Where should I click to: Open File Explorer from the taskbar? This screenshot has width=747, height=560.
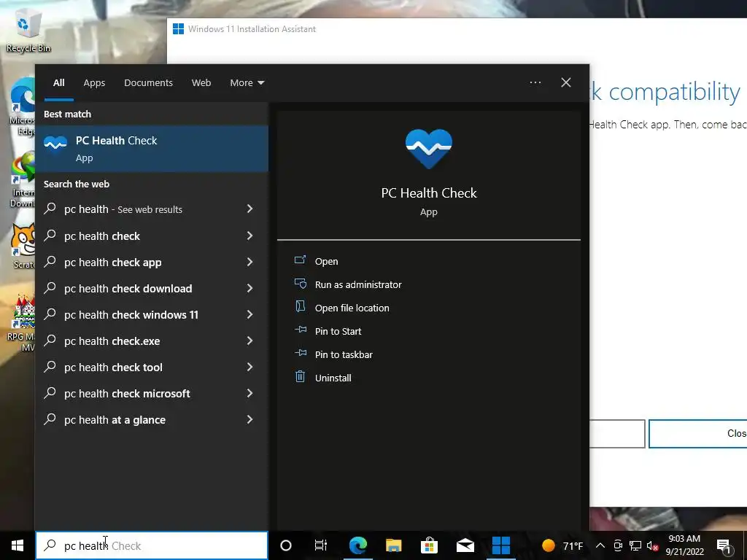pos(393,545)
